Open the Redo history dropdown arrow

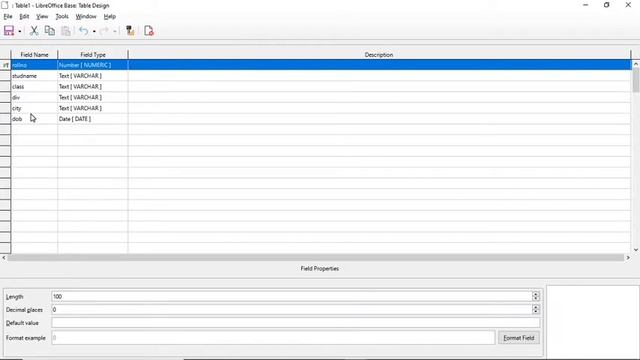(115, 31)
